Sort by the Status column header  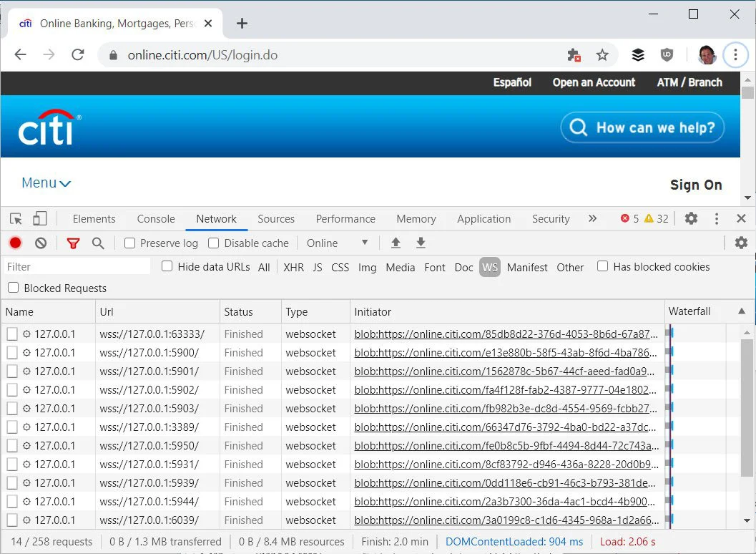(250, 311)
